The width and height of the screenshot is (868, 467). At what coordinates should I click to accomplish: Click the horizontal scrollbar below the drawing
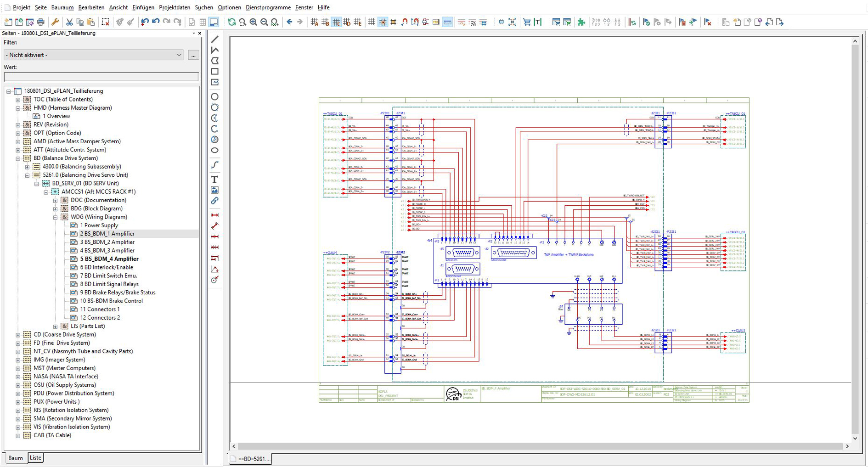[x=540, y=446]
